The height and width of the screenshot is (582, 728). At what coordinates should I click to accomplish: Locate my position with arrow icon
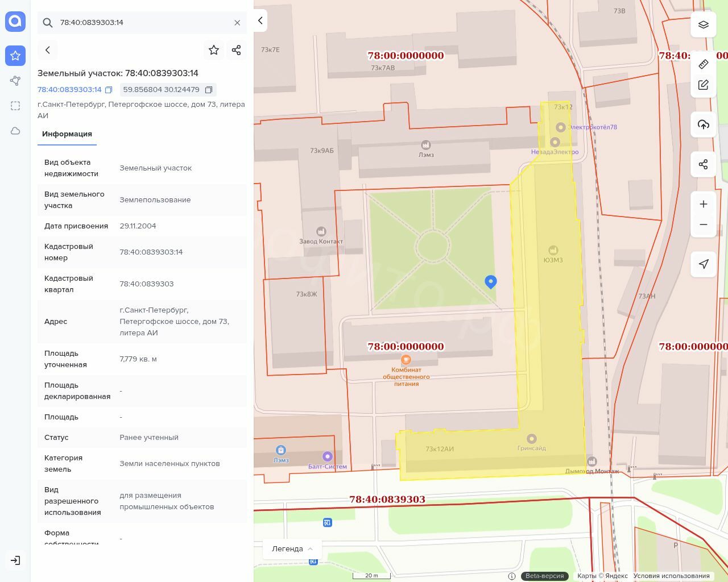tap(704, 264)
